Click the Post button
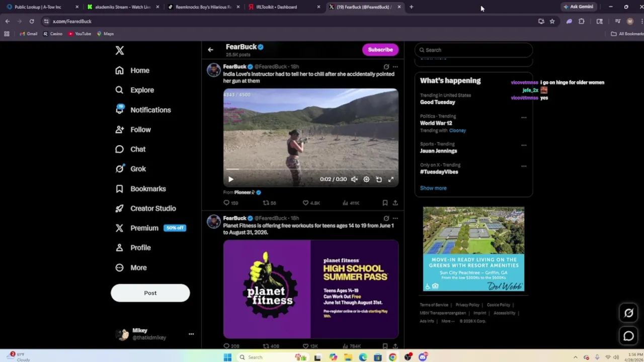The height and width of the screenshot is (362, 644). [150, 293]
